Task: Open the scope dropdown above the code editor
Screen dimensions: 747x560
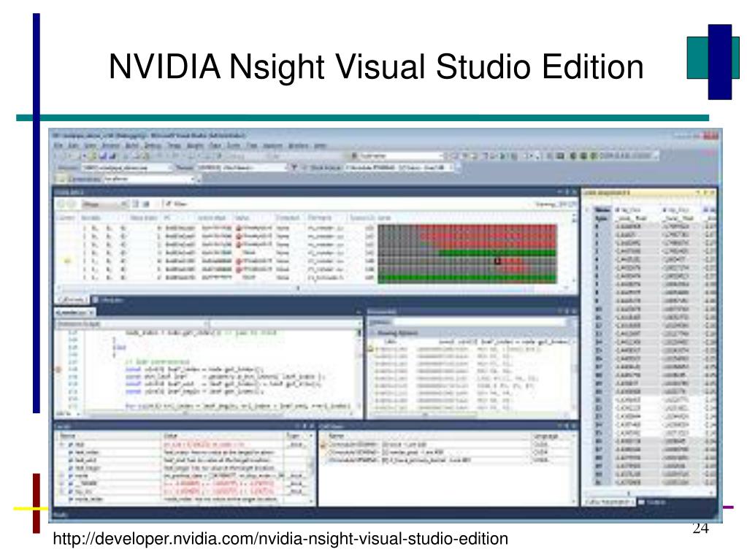Action: coord(132,324)
